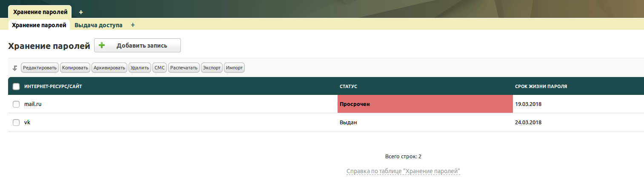Image resolution: width=644 pixels, height=180 pixels.
Task: Open help link Справка по таблице
Action: pyautogui.click(x=404, y=171)
